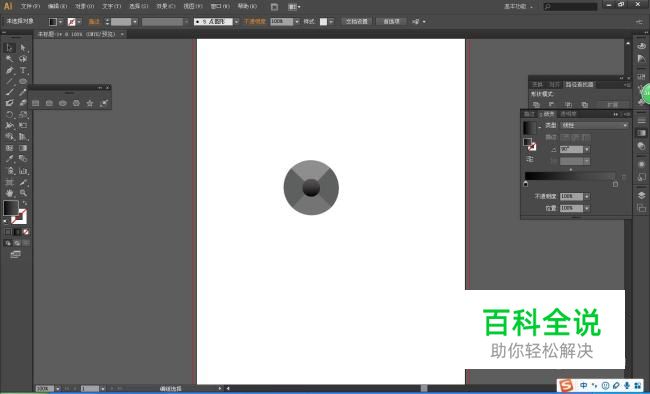Screen dimensions: 650x394
Task: Open the 文件 (File) menu
Action: [x=30, y=6]
